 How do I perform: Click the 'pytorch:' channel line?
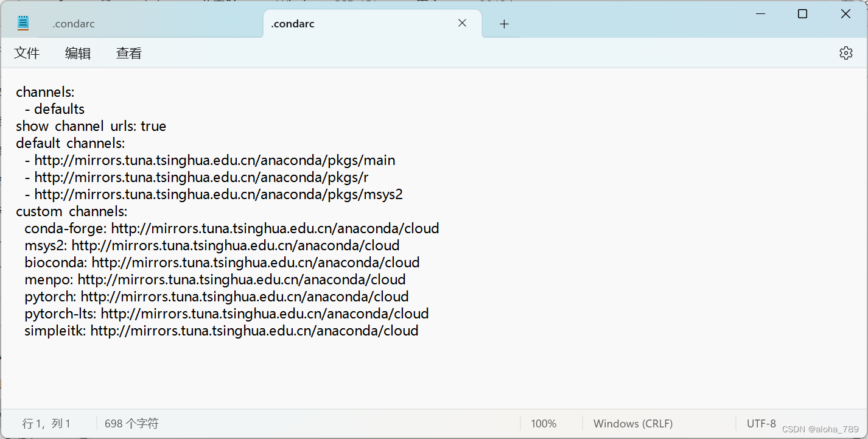point(217,297)
